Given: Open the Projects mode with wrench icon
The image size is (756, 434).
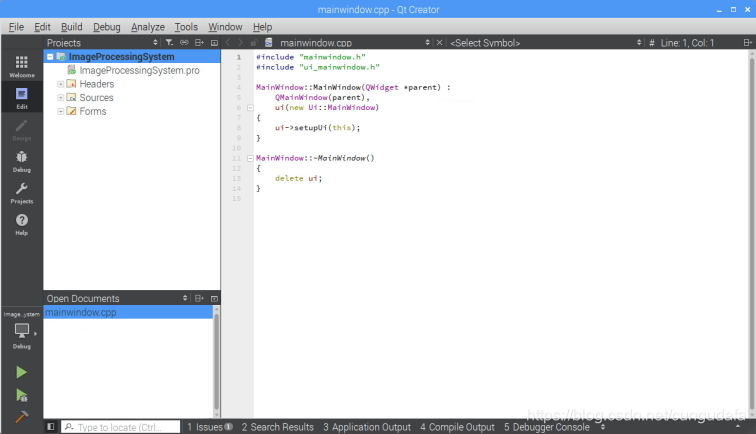Looking at the screenshot, I should click(x=22, y=193).
